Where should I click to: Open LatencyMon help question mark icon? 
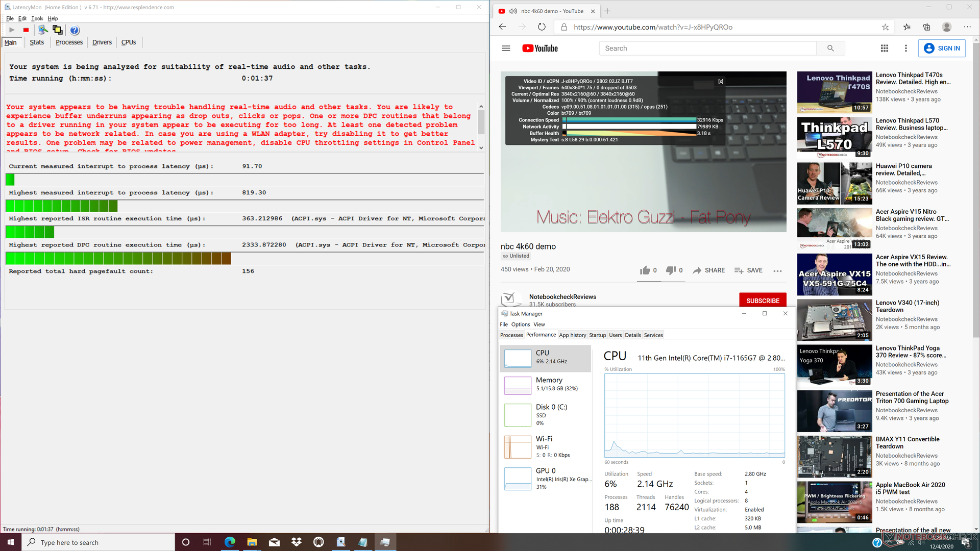click(x=75, y=30)
